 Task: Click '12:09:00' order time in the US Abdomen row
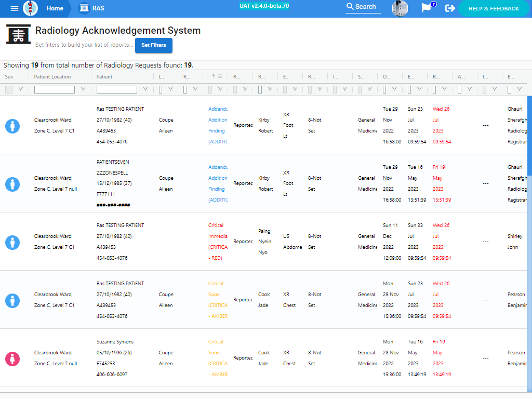pos(392,258)
